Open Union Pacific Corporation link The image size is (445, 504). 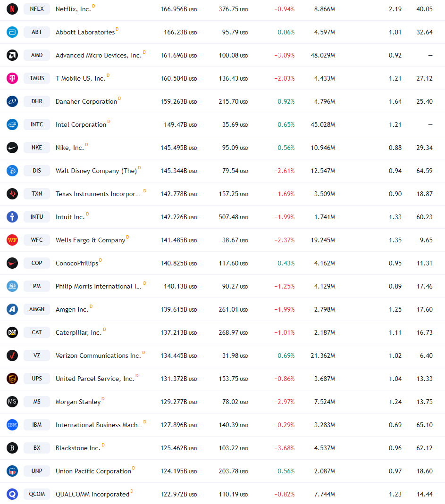[93, 471]
